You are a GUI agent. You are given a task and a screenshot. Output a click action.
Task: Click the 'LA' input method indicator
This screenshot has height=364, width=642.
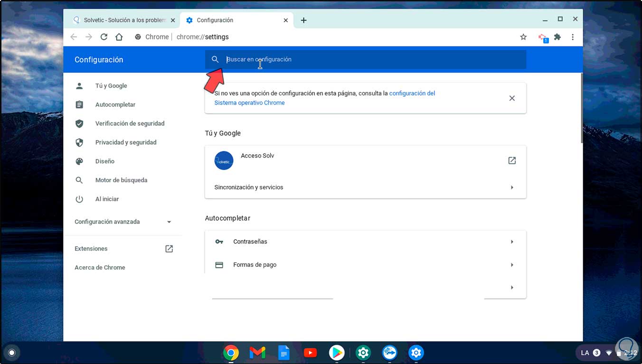pyautogui.click(x=585, y=353)
